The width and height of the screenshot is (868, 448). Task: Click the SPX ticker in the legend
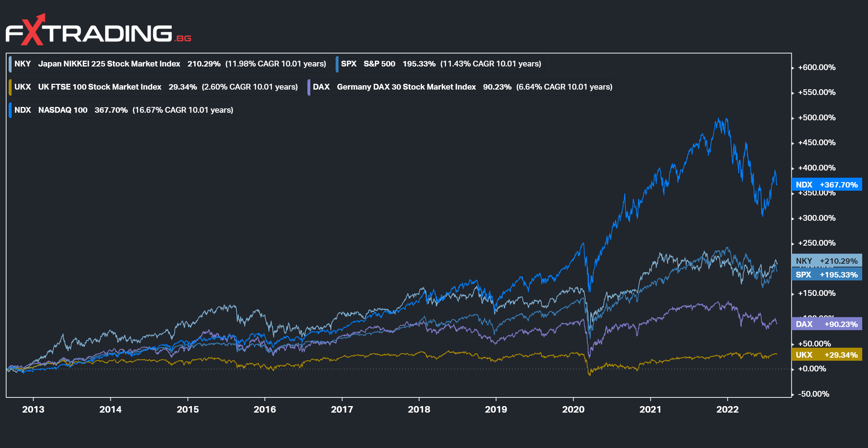pyautogui.click(x=349, y=64)
